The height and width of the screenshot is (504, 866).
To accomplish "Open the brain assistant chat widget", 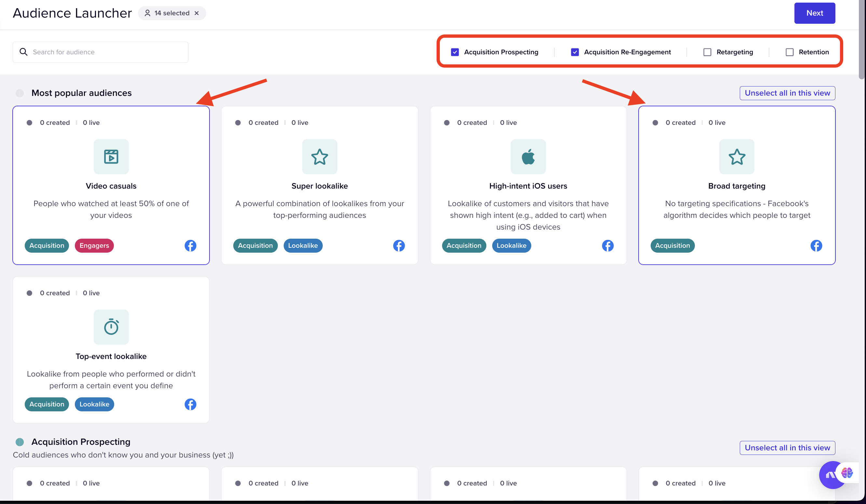I will point(847,473).
